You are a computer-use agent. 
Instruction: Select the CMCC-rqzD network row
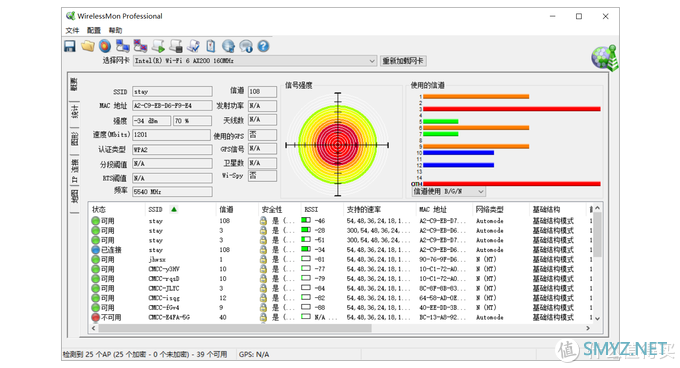pos(340,279)
